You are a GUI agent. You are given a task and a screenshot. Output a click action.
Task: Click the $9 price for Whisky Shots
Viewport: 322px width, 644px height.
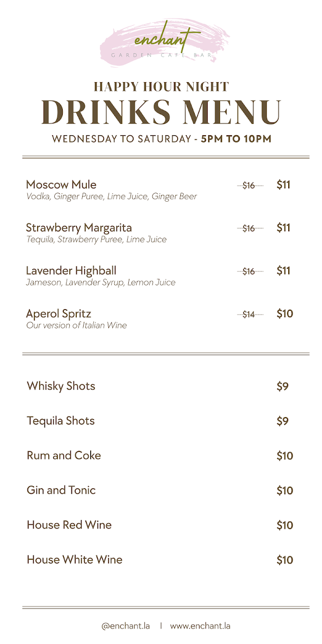[x=283, y=386]
